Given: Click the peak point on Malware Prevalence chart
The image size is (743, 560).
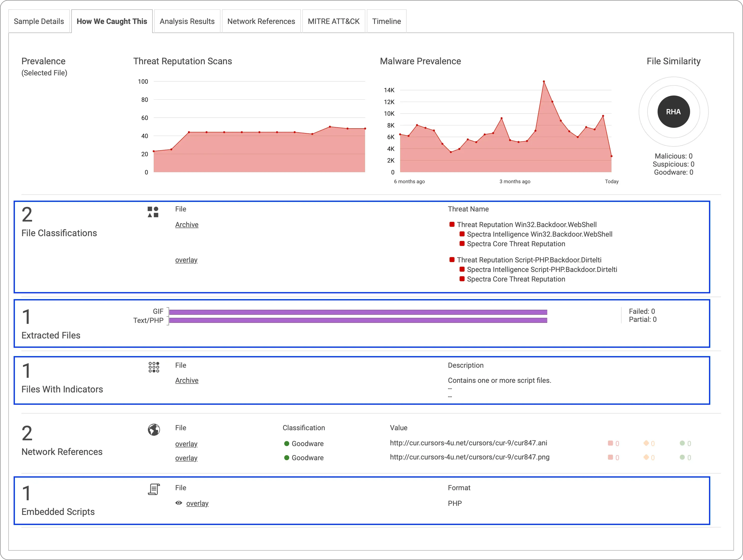Looking at the screenshot, I should pos(544,82).
